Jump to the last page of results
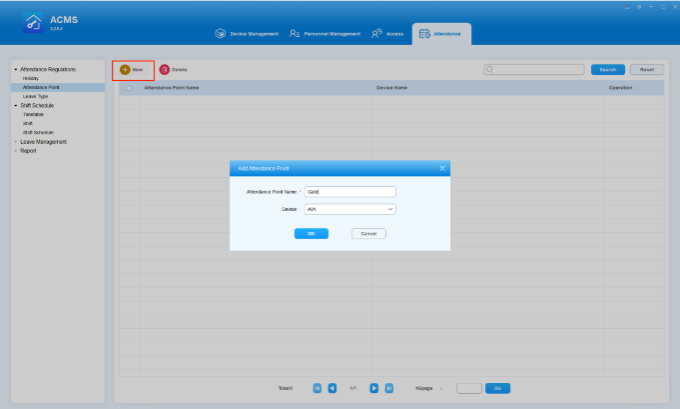Viewport: 680px width, 409px height. (x=389, y=388)
